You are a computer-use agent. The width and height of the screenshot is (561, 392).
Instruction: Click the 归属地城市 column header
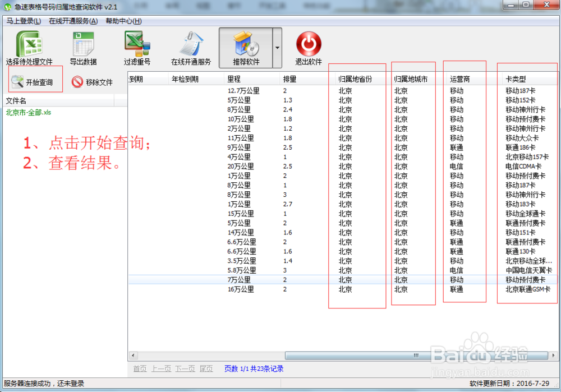(419, 79)
